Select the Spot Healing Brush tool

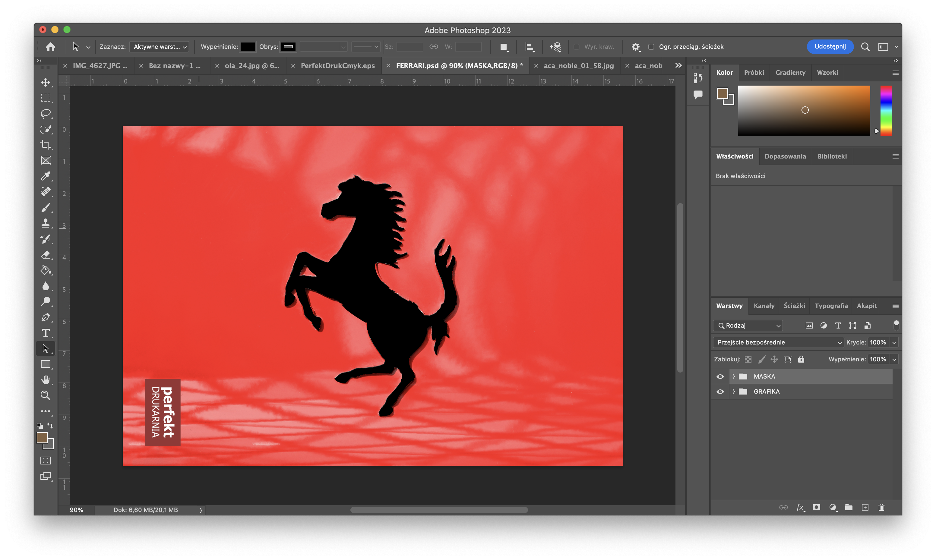coord(46,192)
